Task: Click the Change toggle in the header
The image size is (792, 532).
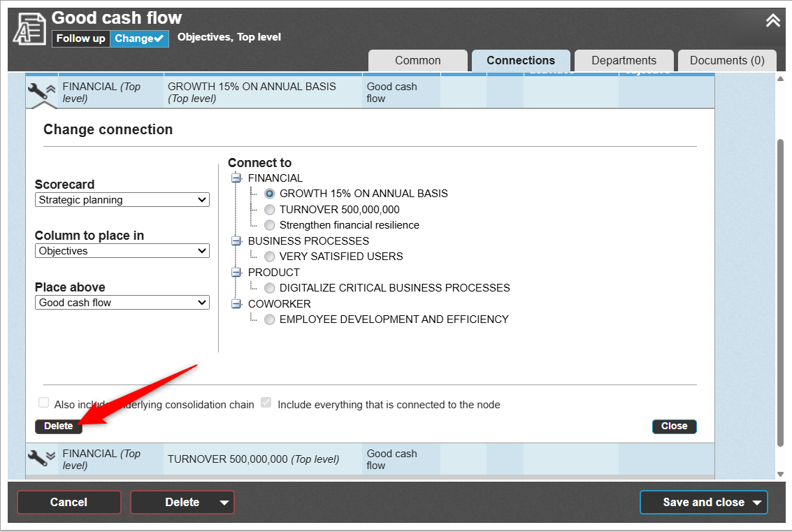Action: tap(139, 38)
